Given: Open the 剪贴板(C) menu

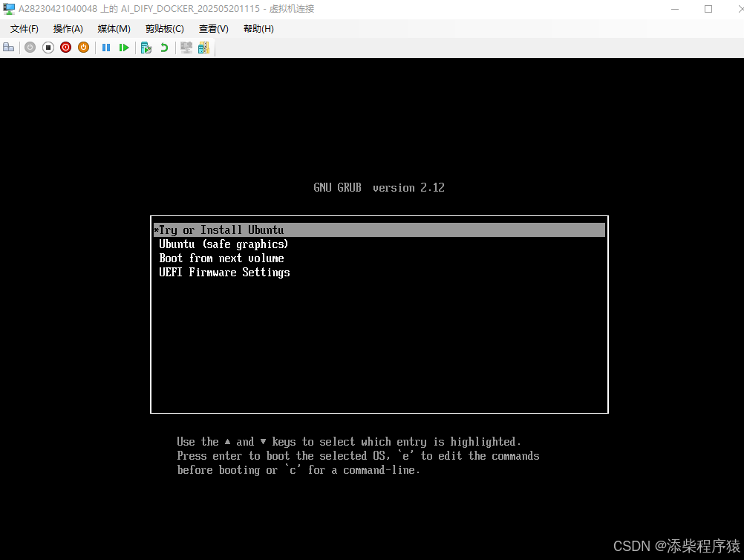Looking at the screenshot, I should coord(165,29).
